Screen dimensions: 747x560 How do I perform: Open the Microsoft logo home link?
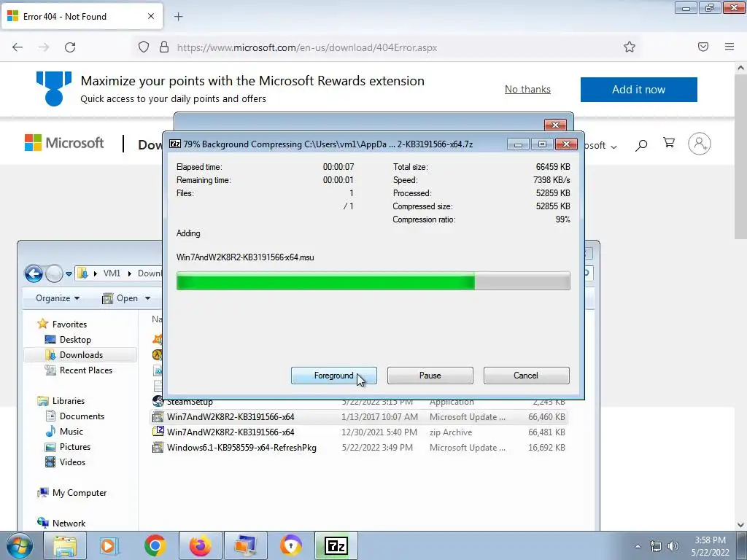(64, 143)
